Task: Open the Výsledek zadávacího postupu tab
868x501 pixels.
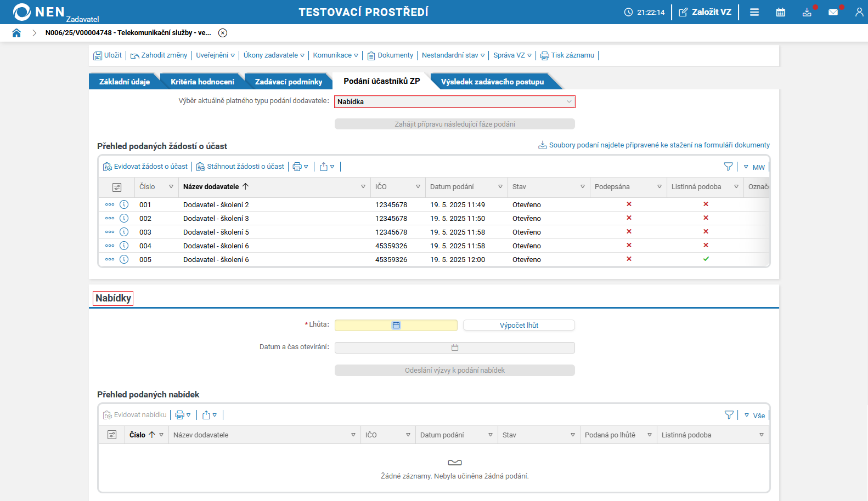Action: click(492, 82)
